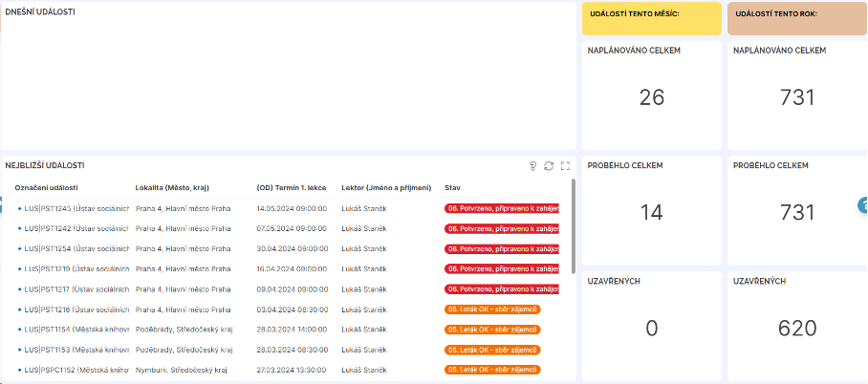Screen dimensions: 868x384
Task: Click the diamond icon beside LUS|PST1219
Action: click(x=19, y=269)
